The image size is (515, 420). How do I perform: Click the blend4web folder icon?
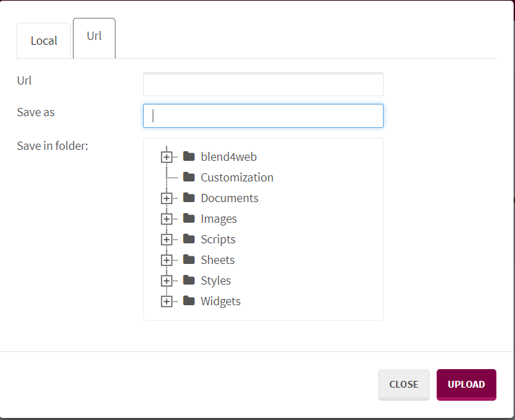coord(188,157)
